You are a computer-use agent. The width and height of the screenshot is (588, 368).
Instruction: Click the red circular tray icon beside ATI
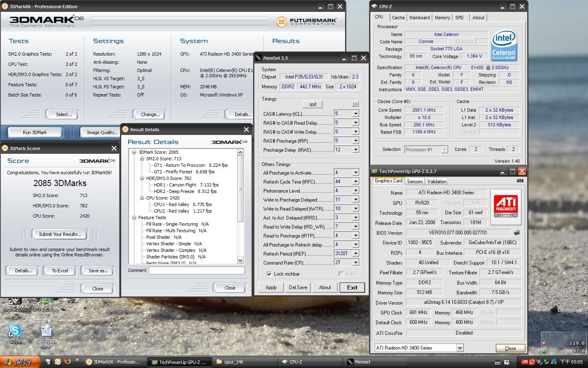pos(532,362)
